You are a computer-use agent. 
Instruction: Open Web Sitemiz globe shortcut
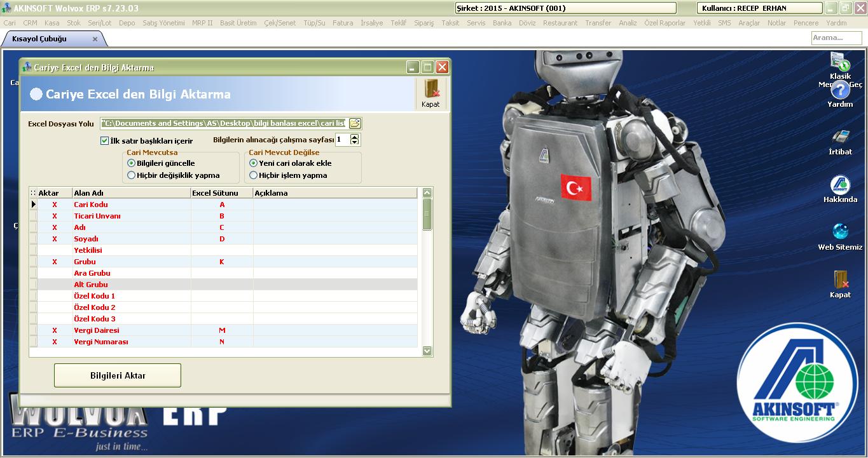click(840, 231)
